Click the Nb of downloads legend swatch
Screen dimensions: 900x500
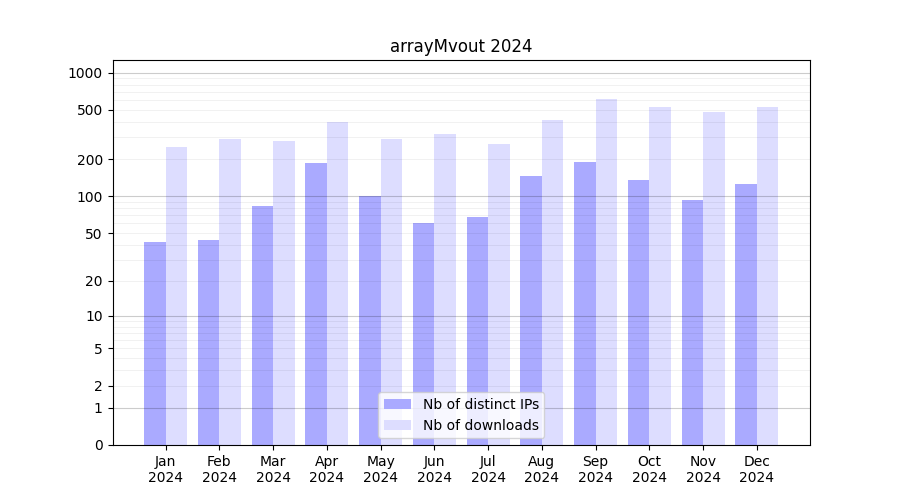pos(397,425)
